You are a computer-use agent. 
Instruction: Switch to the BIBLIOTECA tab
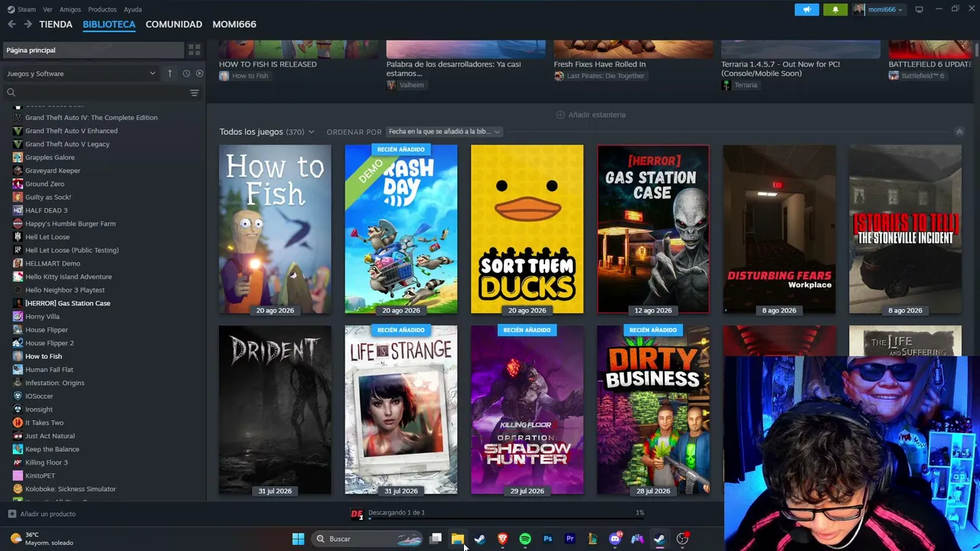pos(109,24)
